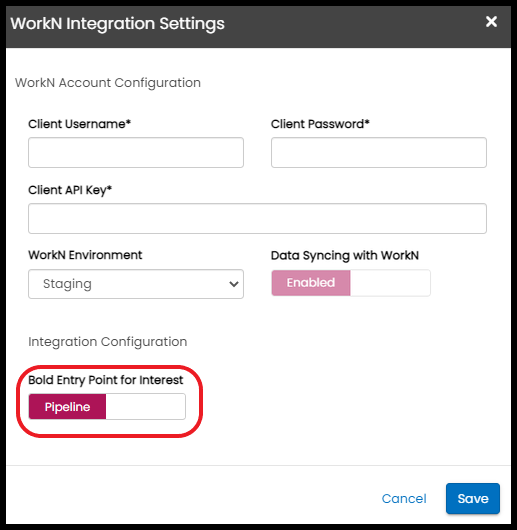Select the Client API Key input box

pyautogui.click(x=257, y=218)
